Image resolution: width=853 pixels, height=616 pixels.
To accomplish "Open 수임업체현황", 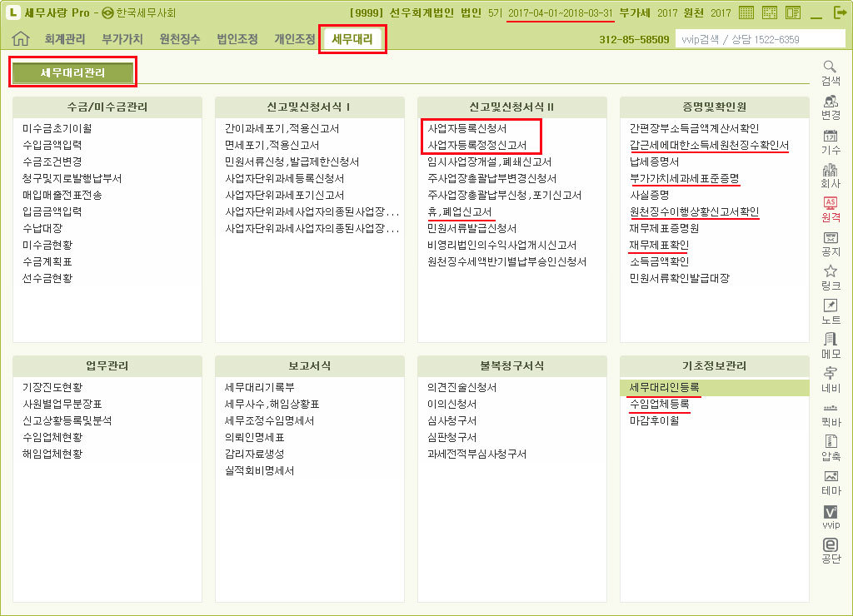I will point(52,437).
